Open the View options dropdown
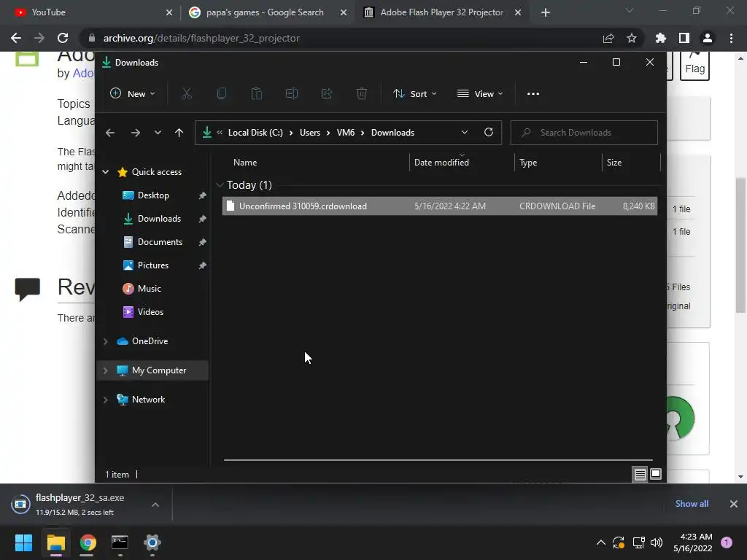This screenshot has height=560, width=747. tap(480, 94)
